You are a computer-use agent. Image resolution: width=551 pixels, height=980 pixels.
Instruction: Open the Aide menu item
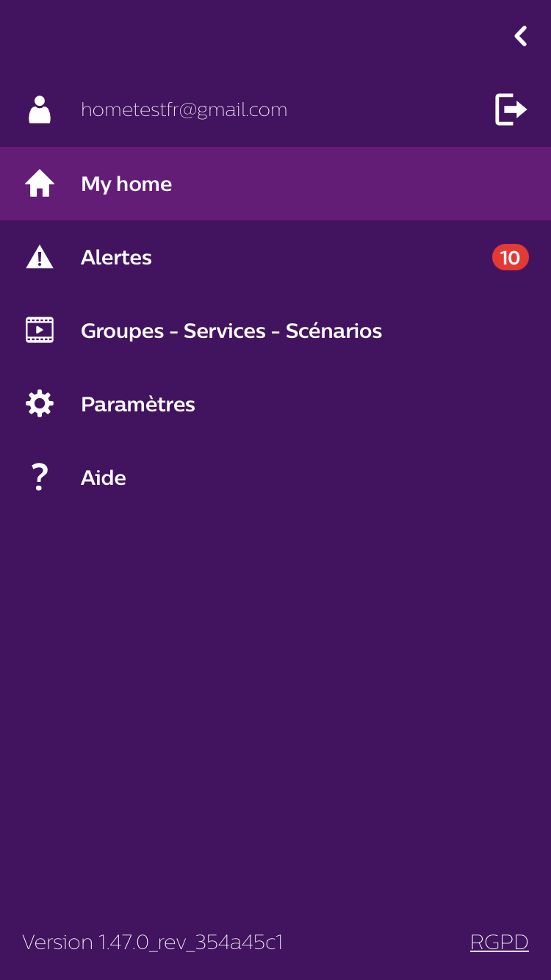click(275, 478)
